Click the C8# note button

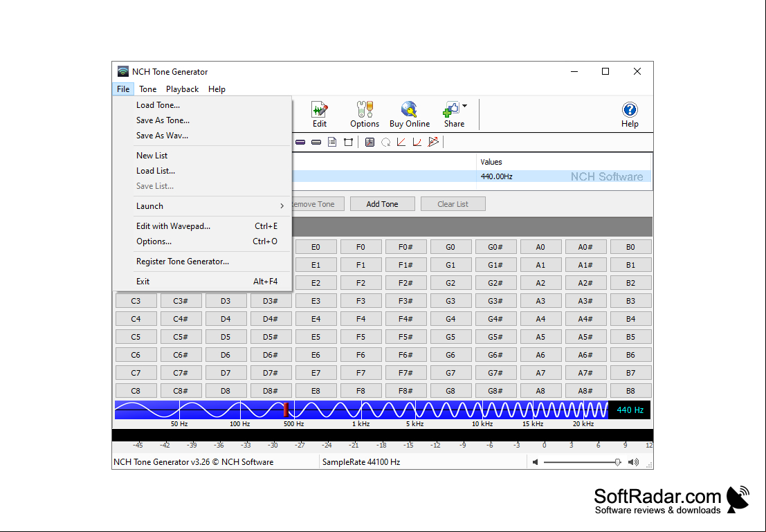[181, 391]
